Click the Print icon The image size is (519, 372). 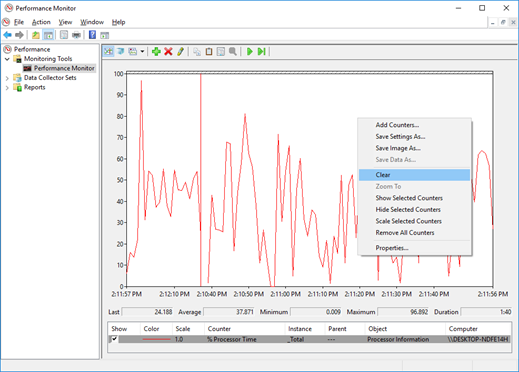(x=76, y=35)
